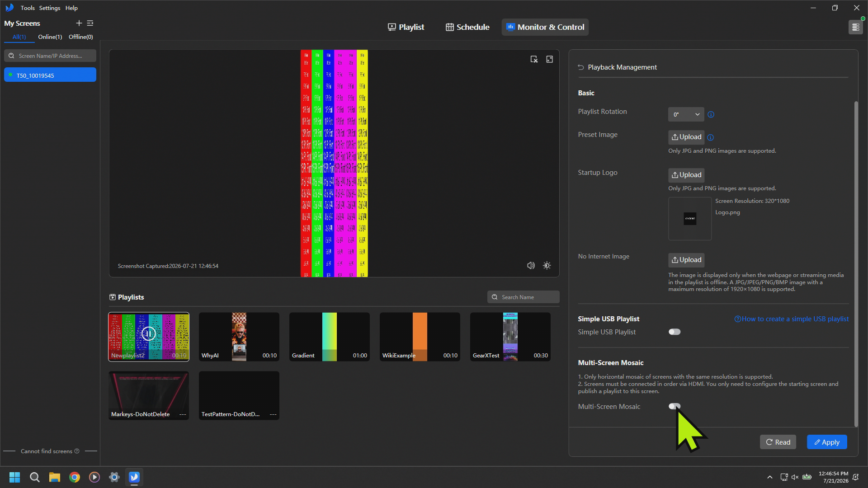Open the Playlist Rotation dropdown
Image resolution: width=868 pixels, height=488 pixels.
point(686,114)
